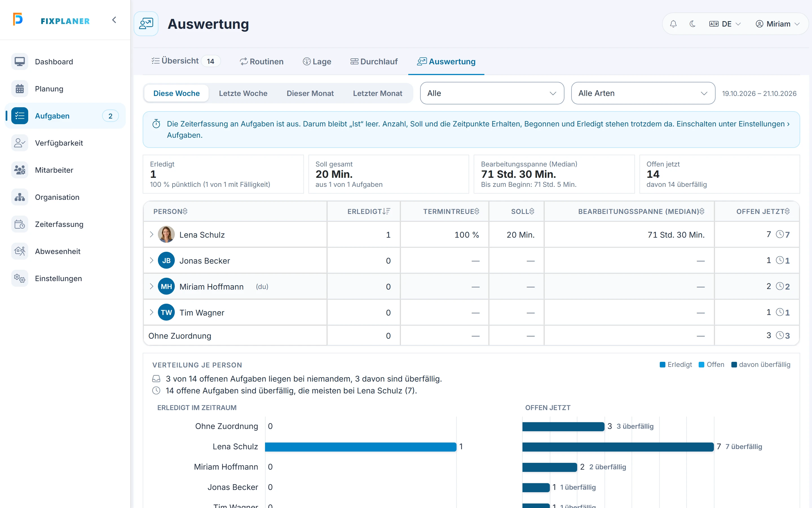The width and height of the screenshot is (812, 508).
Task: Switch to the Durchlauf tab
Action: [x=374, y=62]
